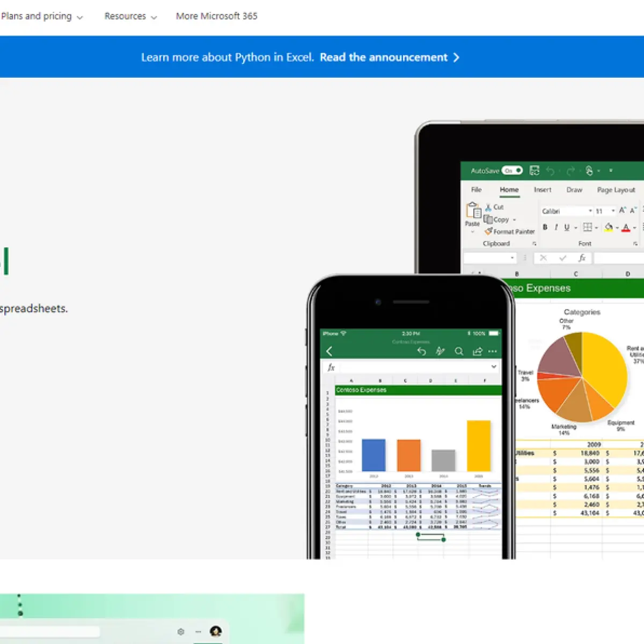Click the Decrease Font Size icon
This screenshot has height=644, width=644.
point(633,210)
